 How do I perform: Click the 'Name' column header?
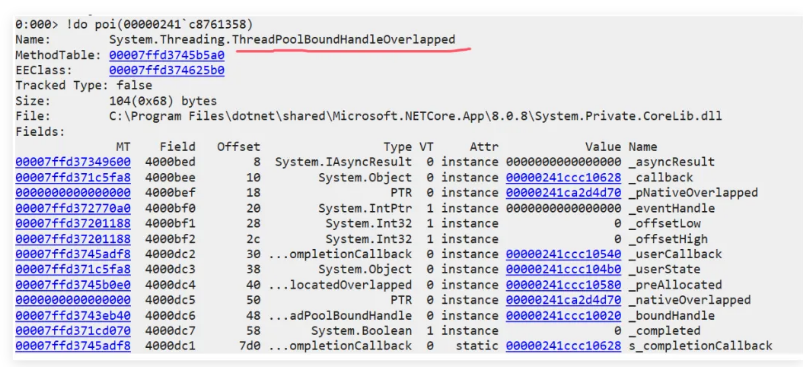pos(643,147)
